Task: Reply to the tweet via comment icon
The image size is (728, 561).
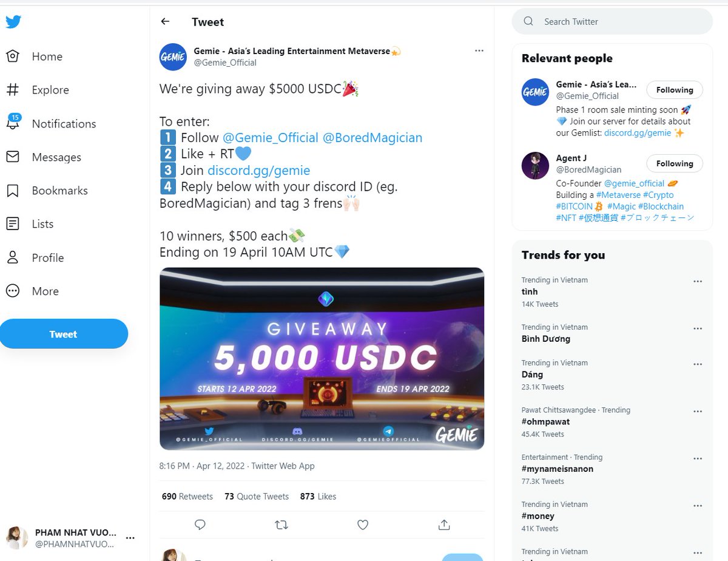Action: click(x=200, y=525)
